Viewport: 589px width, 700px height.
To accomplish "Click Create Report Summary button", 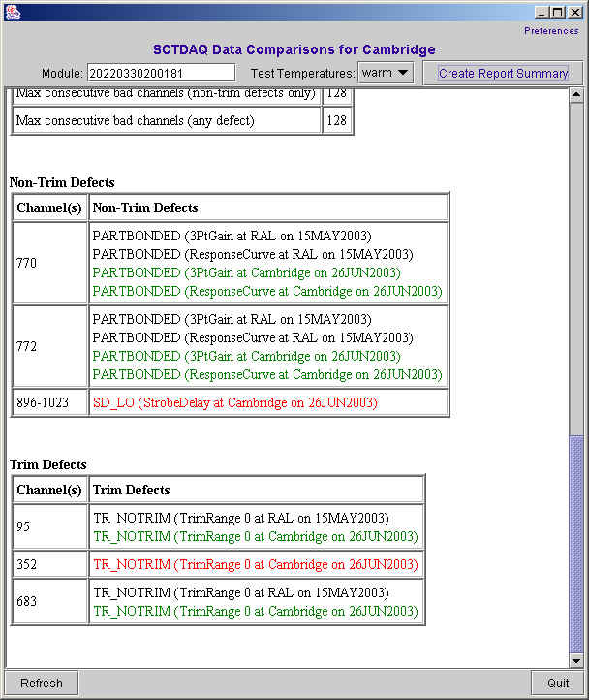I will (503, 74).
